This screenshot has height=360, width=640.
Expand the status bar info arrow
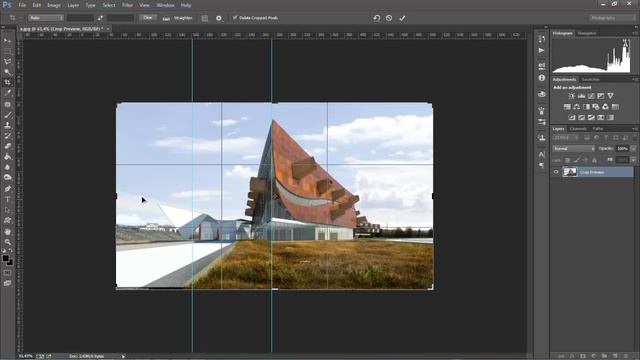coord(123,356)
